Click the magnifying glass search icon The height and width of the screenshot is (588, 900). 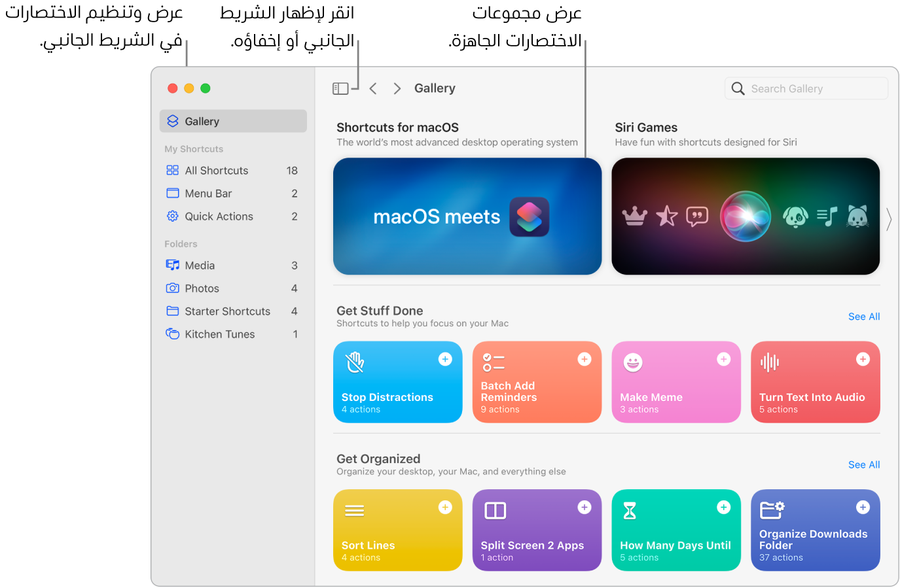pyautogui.click(x=738, y=88)
